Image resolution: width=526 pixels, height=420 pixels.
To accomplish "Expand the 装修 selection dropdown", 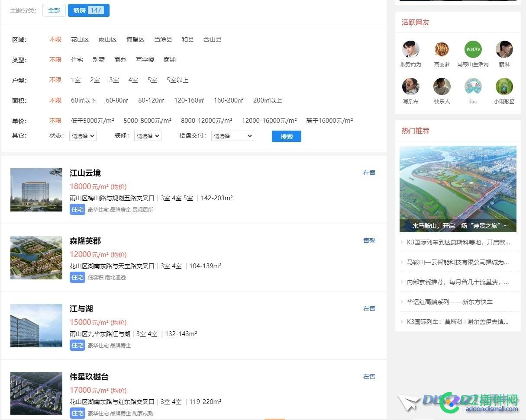I will point(148,136).
